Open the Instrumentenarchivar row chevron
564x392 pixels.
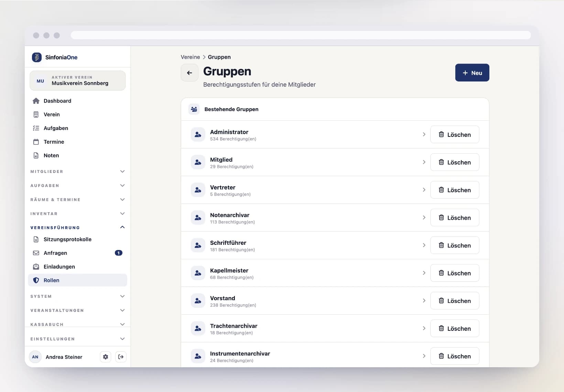[424, 356]
